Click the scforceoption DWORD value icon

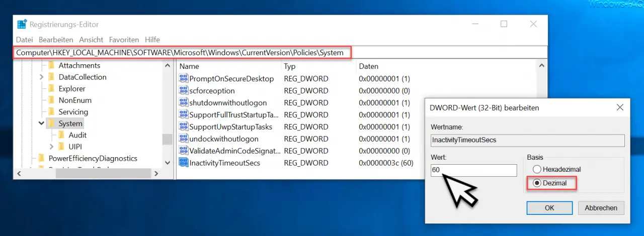click(x=183, y=91)
